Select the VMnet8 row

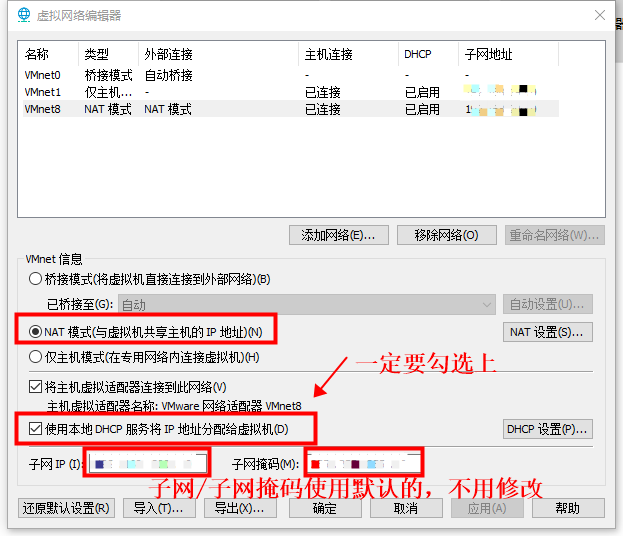pos(291,109)
